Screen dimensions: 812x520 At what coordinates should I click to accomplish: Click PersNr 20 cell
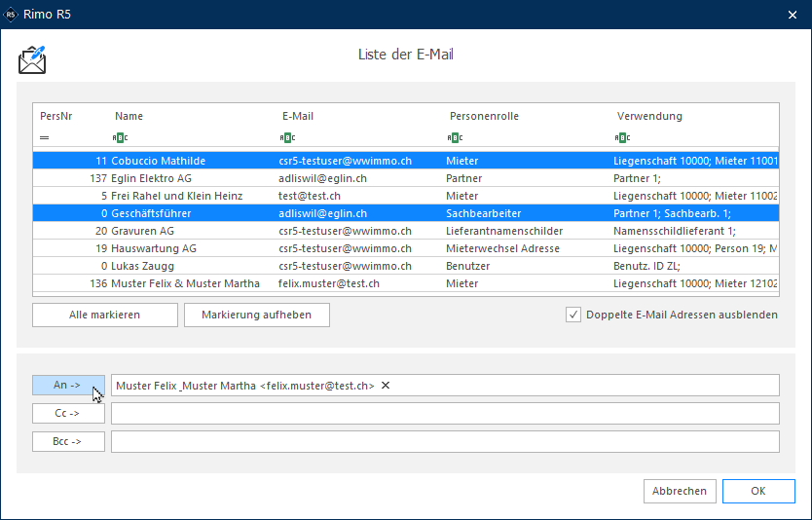[101, 231]
